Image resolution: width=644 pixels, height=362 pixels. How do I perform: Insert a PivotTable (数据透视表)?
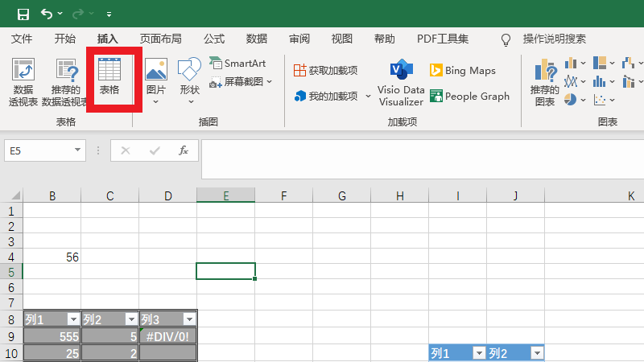(23, 81)
